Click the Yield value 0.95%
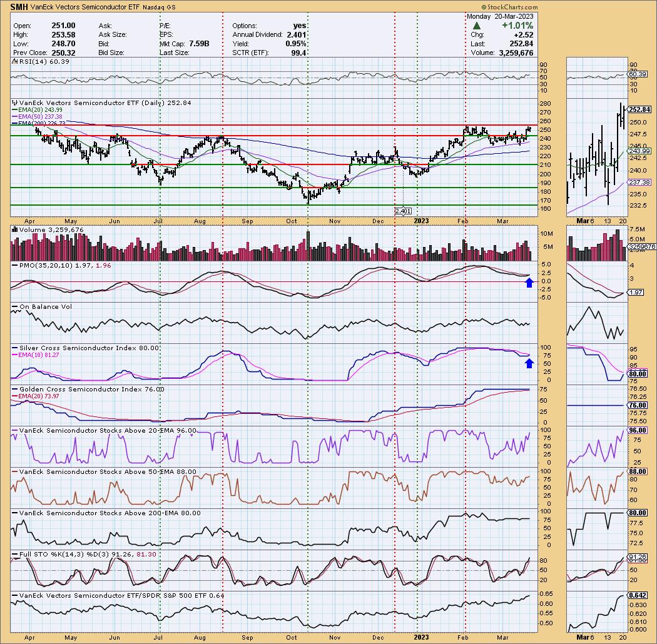The height and width of the screenshot is (644, 657). point(296,44)
